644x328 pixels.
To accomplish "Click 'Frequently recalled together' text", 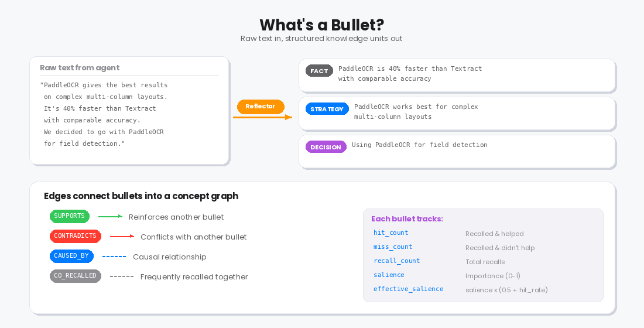I will point(194,277).
